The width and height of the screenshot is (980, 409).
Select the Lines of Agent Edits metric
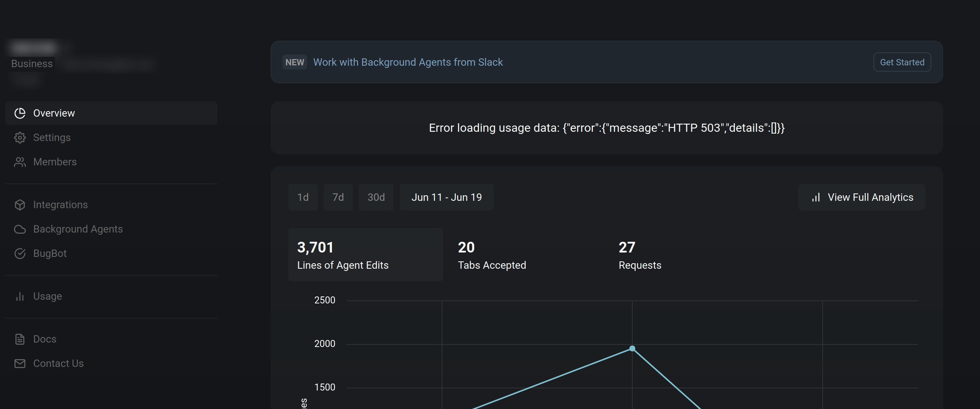point(366,255)
